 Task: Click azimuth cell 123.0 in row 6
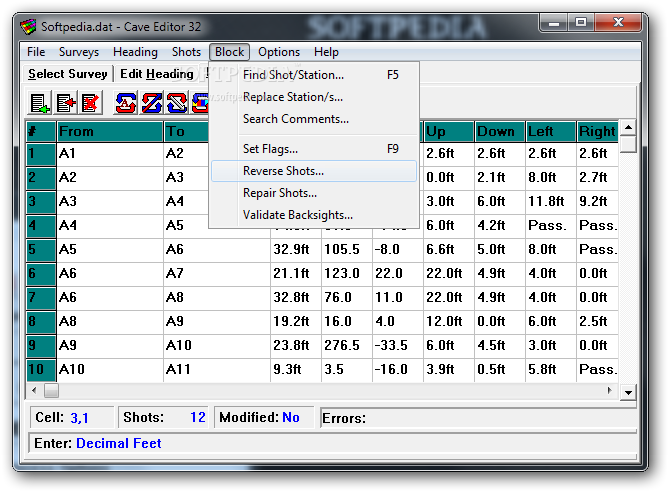346,274
